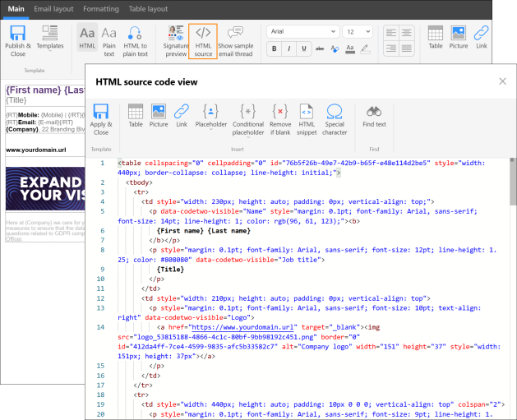Click the EXPAND YOUR VIS banner image
517x420 pixels.
click(x=45, y=188)
